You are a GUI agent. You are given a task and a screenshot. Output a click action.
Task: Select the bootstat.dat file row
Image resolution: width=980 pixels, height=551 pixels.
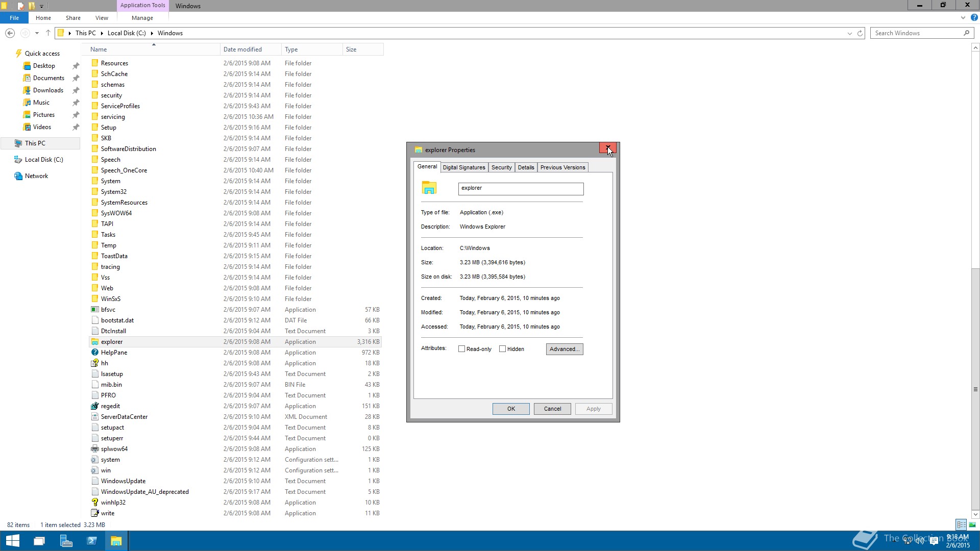tap(235, 320)
